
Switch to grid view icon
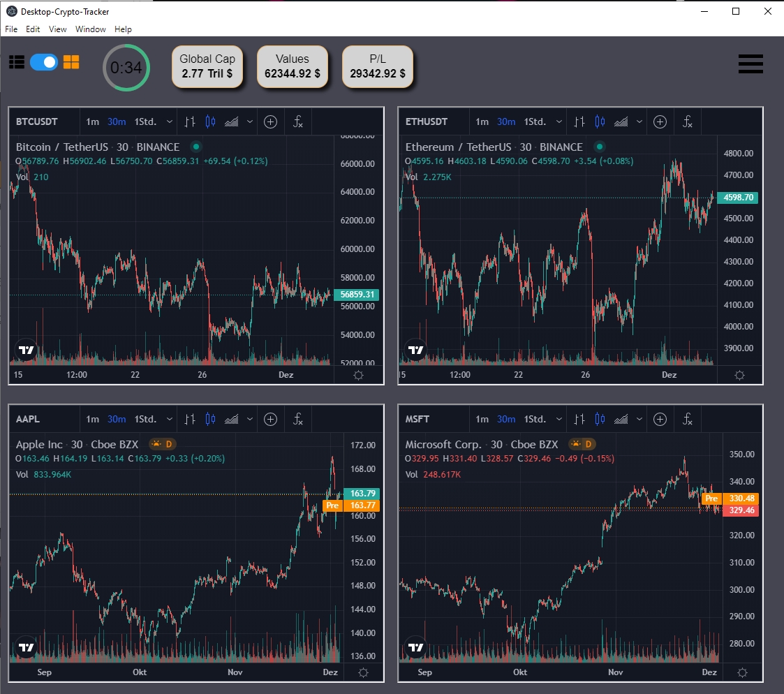point(71,62)
